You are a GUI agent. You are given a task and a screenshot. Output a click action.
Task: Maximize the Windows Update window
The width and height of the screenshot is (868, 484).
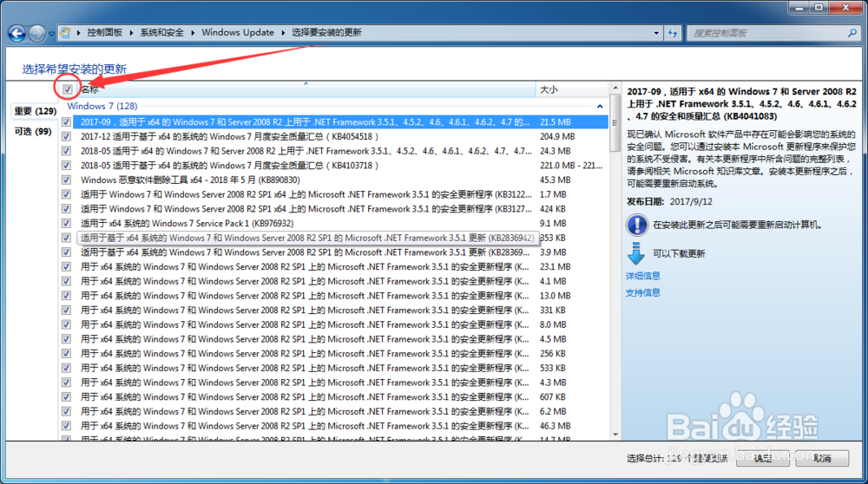[x=819, y=8]
